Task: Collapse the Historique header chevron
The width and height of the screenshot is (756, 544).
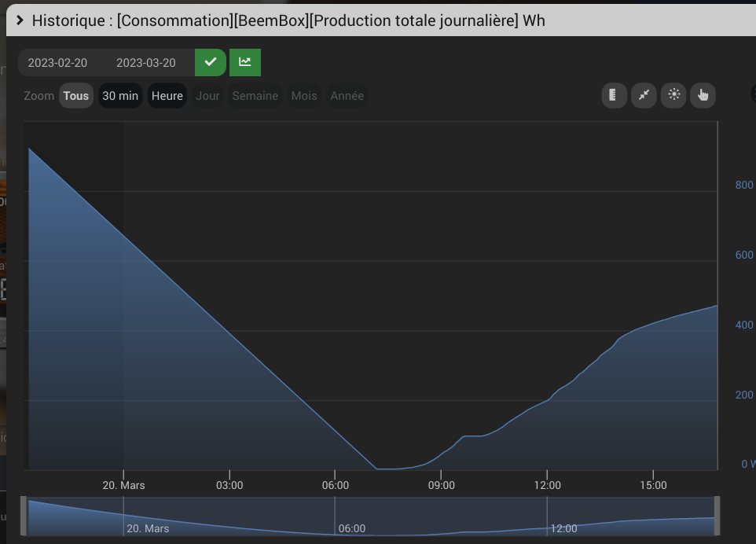Action: coord(20,20)
